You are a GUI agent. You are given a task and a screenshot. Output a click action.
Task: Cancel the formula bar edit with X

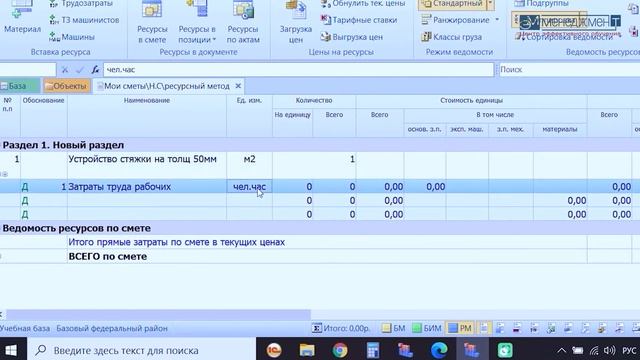[65, 70]
